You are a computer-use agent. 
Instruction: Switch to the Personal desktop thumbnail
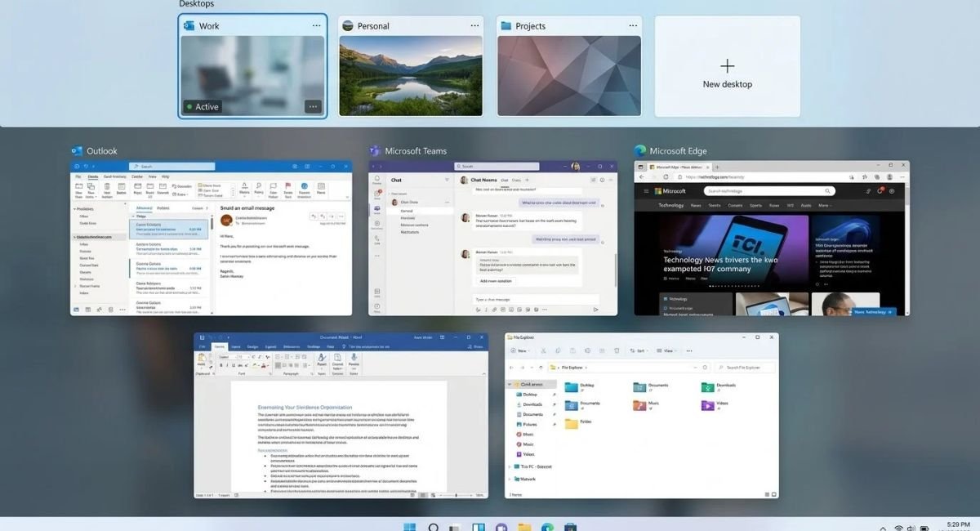pyautogui.click(x=411, y=77)
